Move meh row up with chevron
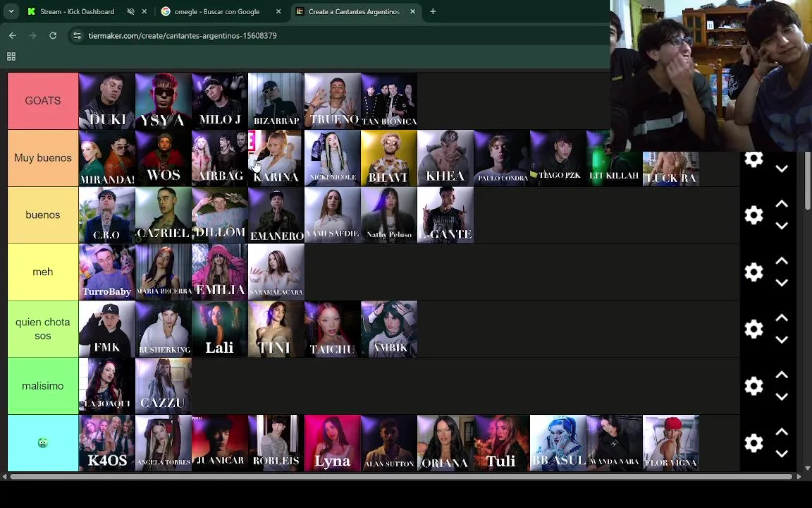This screenshot has height=508, width=812. pos(782,261)
